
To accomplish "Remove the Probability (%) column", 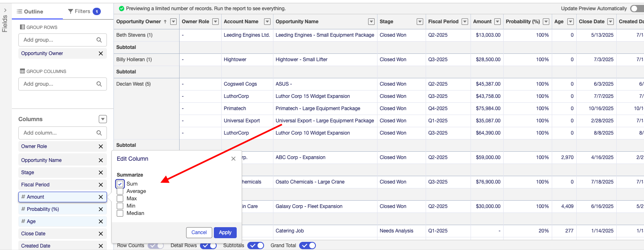I will (x=101, y=209).
